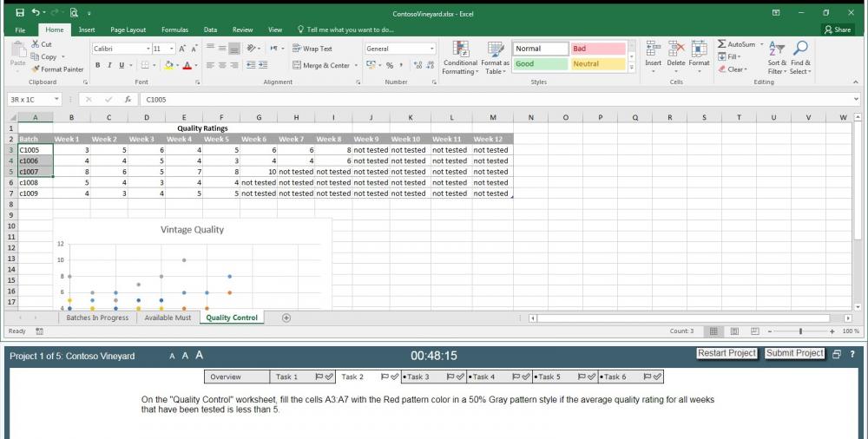Toggle Merge & Center

tap(321, 65)
